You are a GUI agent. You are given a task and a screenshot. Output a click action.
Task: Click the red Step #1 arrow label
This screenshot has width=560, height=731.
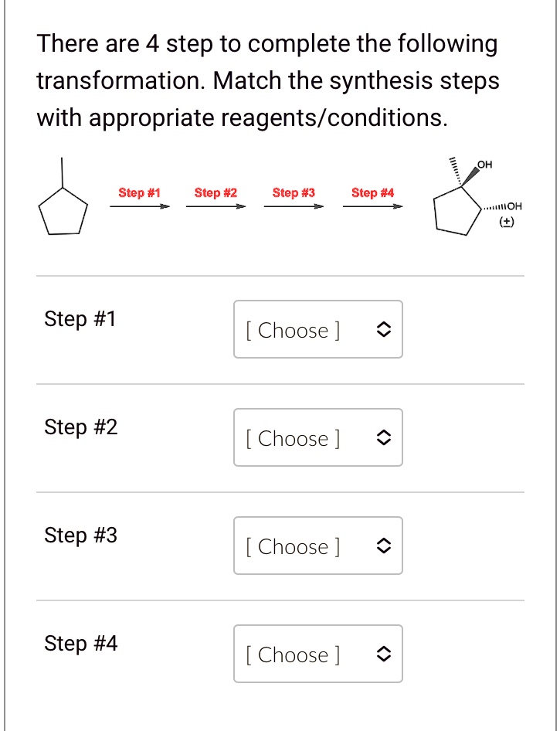point(139,192)
